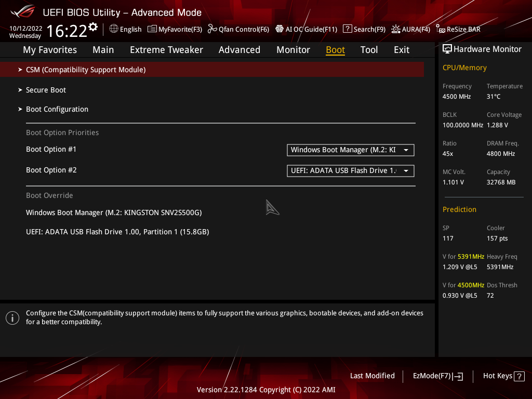Open the Tool tab
This screenshot has height=399, width=532.
[369, 50]
